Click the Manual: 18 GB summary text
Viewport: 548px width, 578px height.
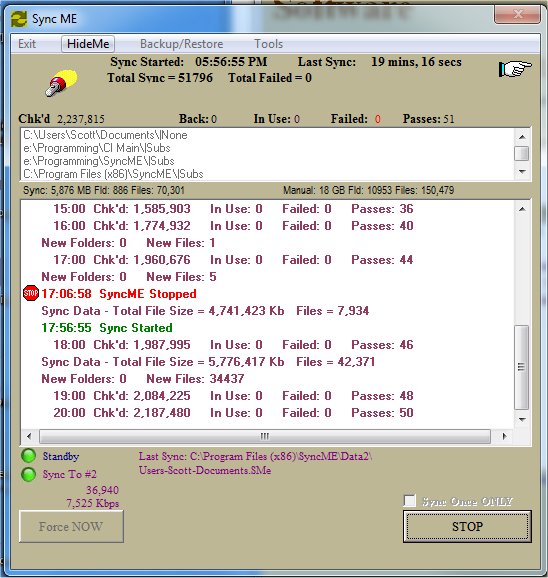[x=369, y=190]
